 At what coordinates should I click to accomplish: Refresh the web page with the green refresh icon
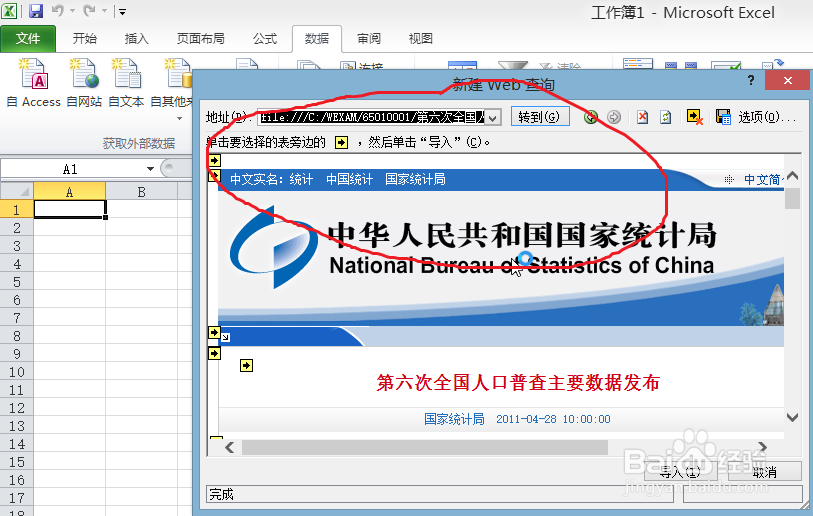(x=666, y=117)
